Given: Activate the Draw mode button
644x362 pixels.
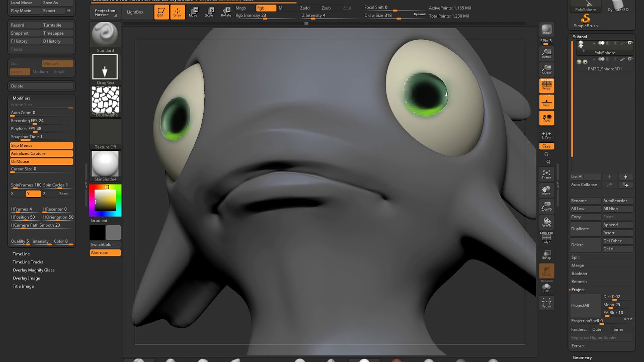Looking at the screenshot, I should pyautogui.click(x=177, y=13).
